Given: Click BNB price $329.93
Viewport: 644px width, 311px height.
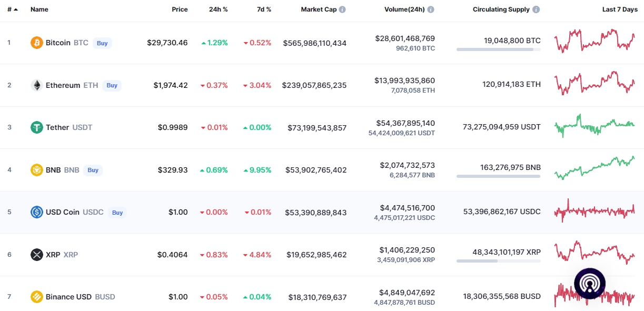Looking at the screenshot, I should coord(173,170).
